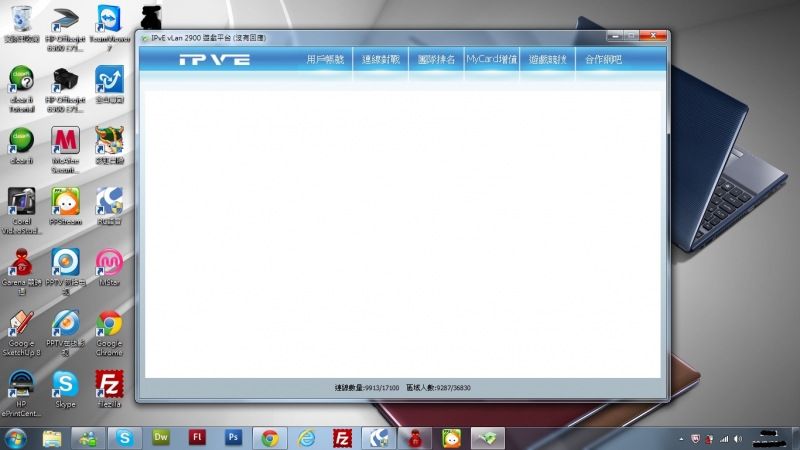Click the Show Desktop strip
This screenshot has width=800, height=450.
795,439
